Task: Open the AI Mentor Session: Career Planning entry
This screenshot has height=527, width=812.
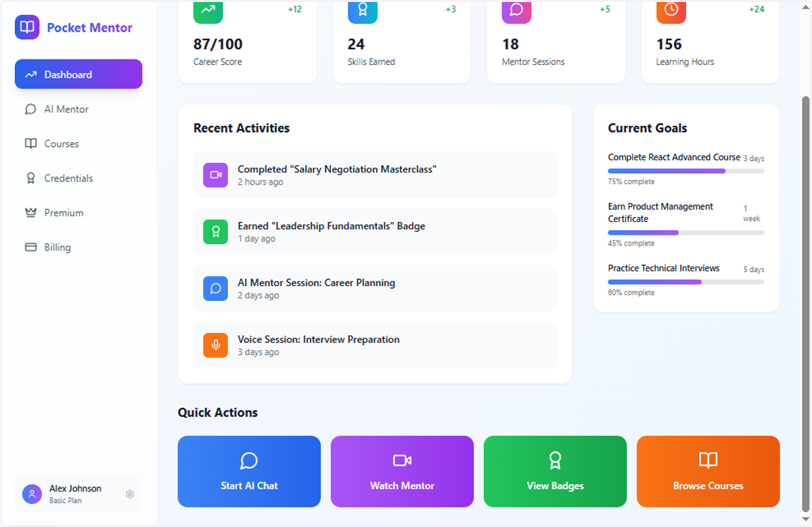Action: click(x=375, y=288)
